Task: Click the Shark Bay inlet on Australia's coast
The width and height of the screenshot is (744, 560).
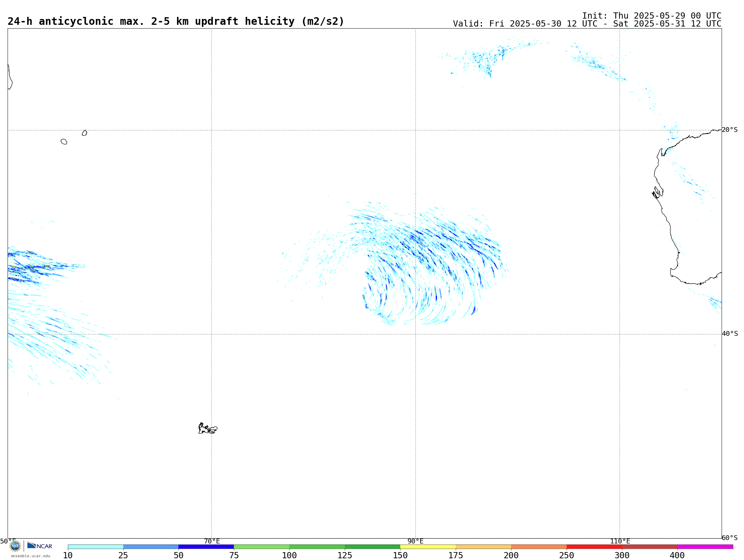Action: pyautogui.click(x=658, y=192)
